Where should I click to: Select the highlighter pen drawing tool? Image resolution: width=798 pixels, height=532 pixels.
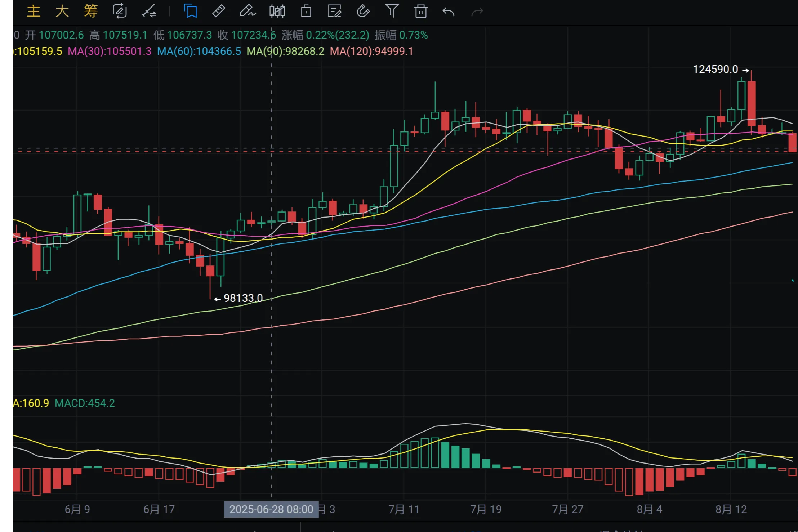click(248, 11)
